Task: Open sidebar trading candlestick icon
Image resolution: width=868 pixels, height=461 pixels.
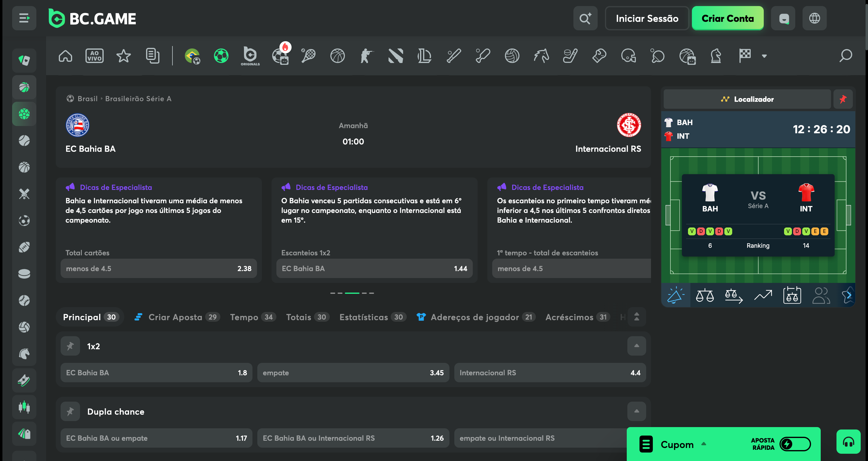Action: coord(24,407)
